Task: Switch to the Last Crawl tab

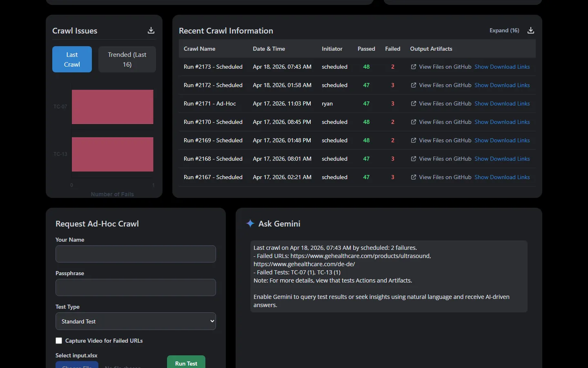Action: [72, 59]
